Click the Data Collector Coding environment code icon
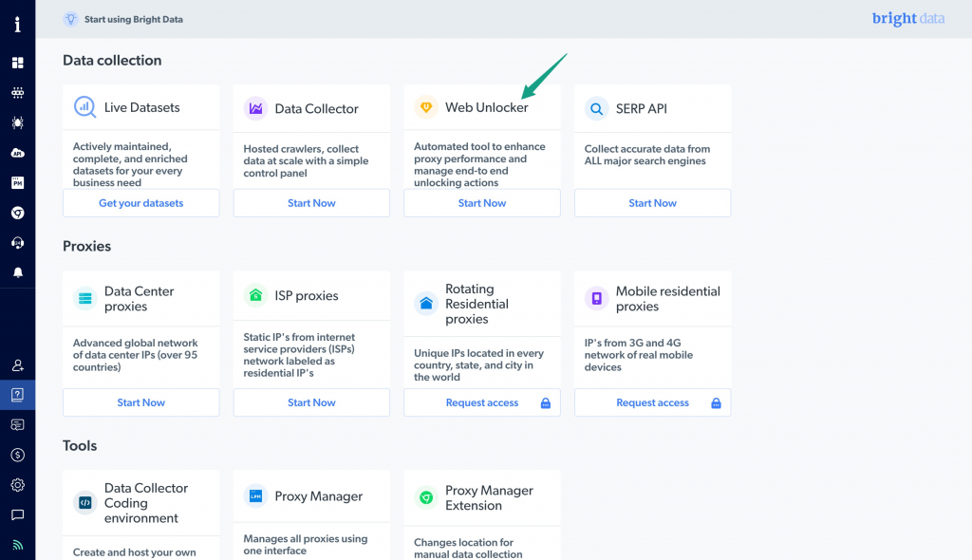972x560 pixels. [84, 502]
